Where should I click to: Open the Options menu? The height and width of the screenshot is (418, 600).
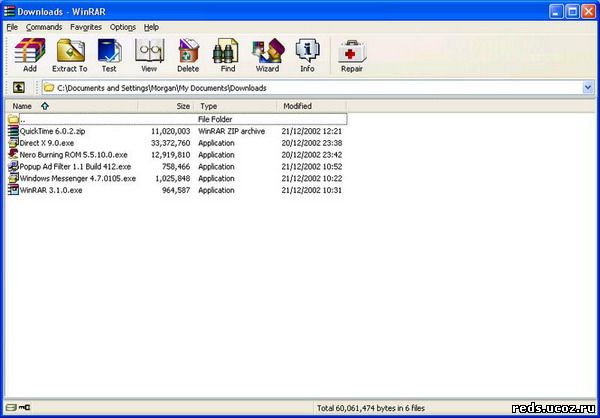tap(123, 27)
